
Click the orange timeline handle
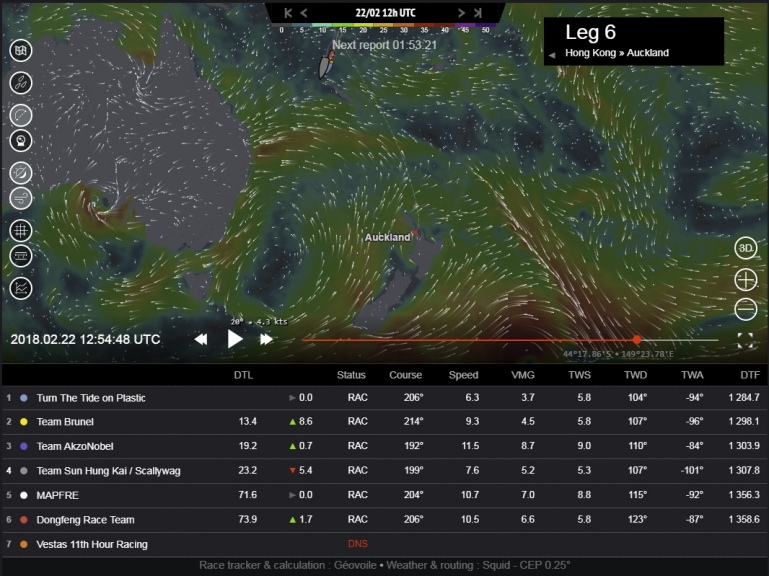coord(637,340)
